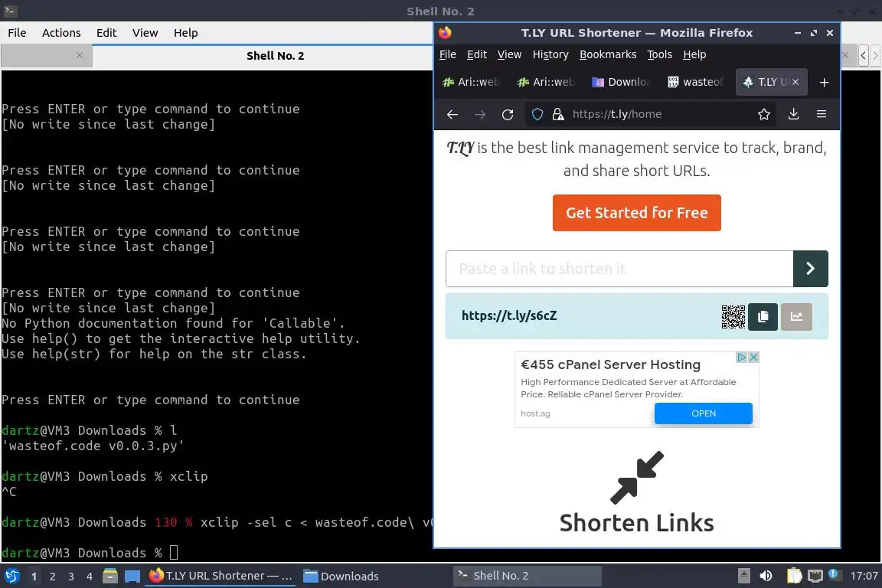Image resolution: width=882 pixels, height=588 pixels.
Task: Activate Shell No. 2 taskbar window
Action: (527, 577)
